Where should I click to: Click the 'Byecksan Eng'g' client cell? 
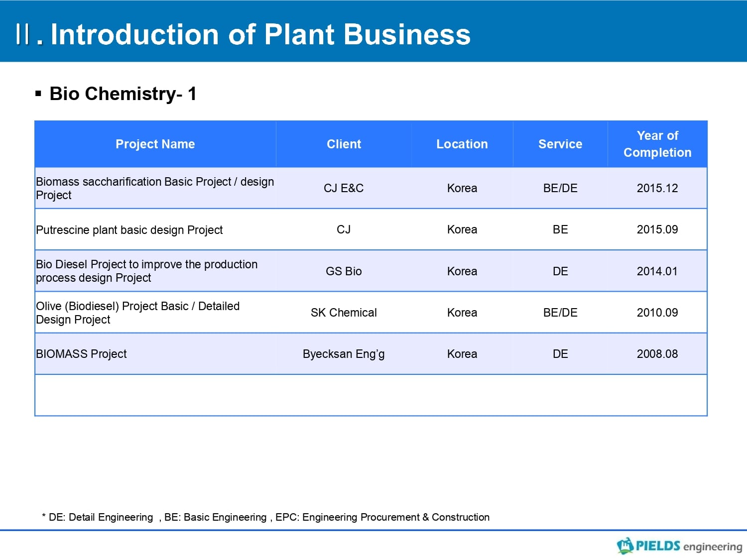344,354
